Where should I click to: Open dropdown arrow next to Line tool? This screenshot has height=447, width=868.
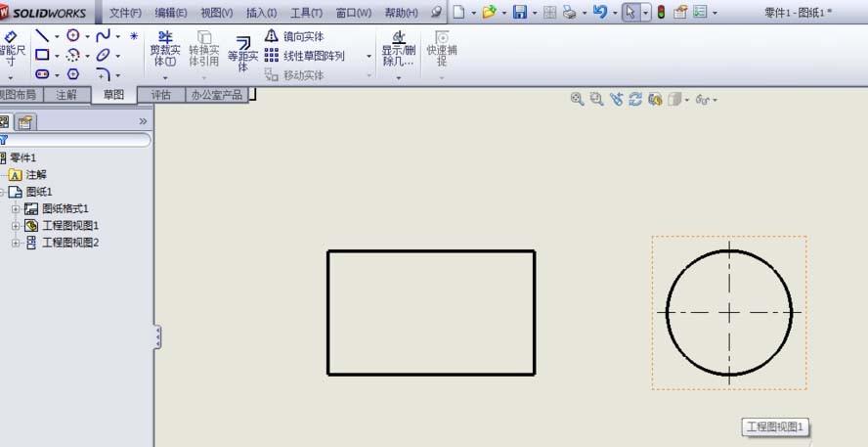57,37
